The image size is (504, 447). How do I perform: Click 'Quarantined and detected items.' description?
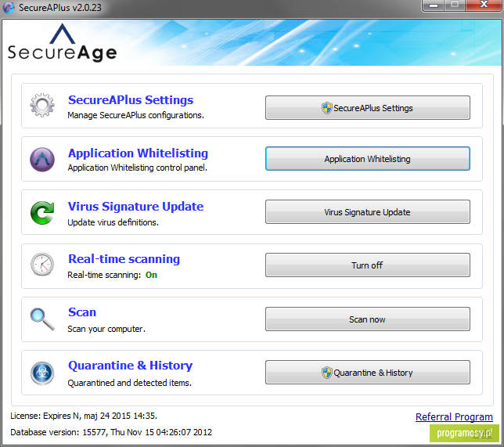tap(129, 383)
